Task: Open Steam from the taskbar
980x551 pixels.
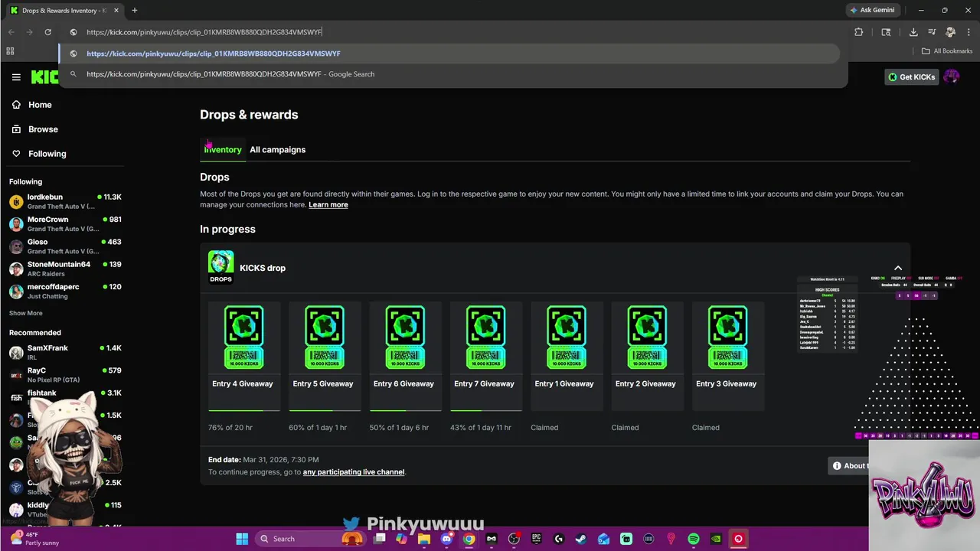Action: [581, 539]
